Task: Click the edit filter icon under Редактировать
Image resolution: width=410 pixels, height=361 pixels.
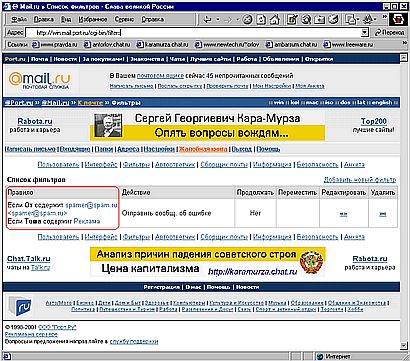Action: click(x=343, y=214)
